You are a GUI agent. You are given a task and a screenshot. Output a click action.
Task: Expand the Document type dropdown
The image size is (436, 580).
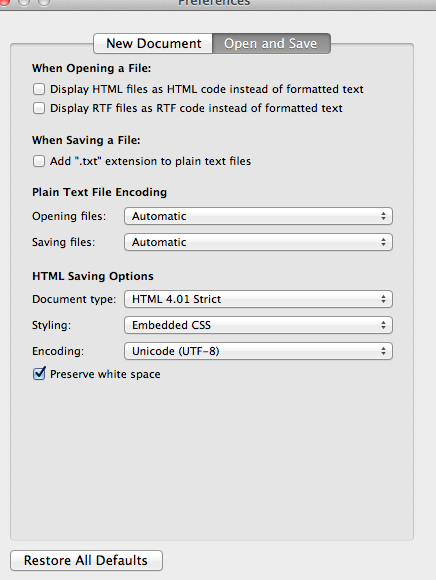pyautogui.click(x=258, y=299)
